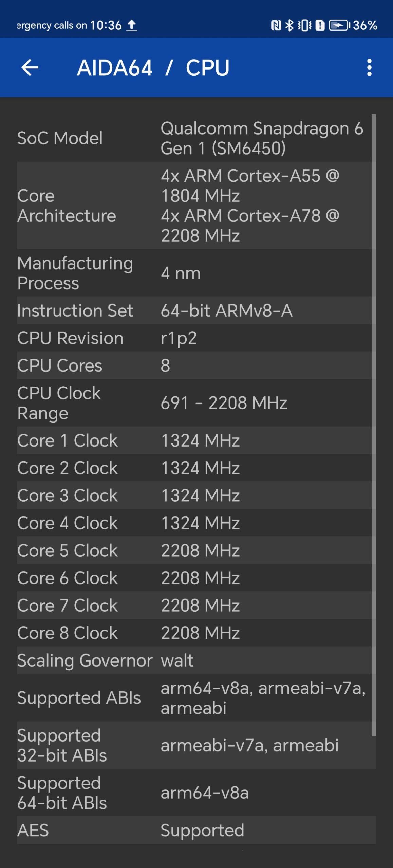The height and width of the screenshot is (868, 393).
Task: Click the vertical scrollbar on the list
Action: [x=374, y=424]
